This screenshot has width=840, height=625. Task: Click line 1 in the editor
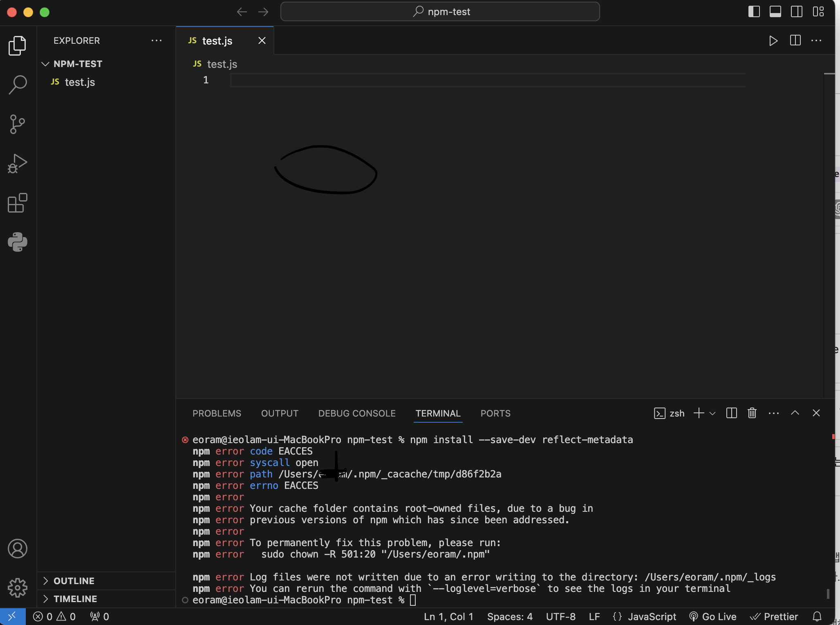pyautogui.click(x=488, y=80)
